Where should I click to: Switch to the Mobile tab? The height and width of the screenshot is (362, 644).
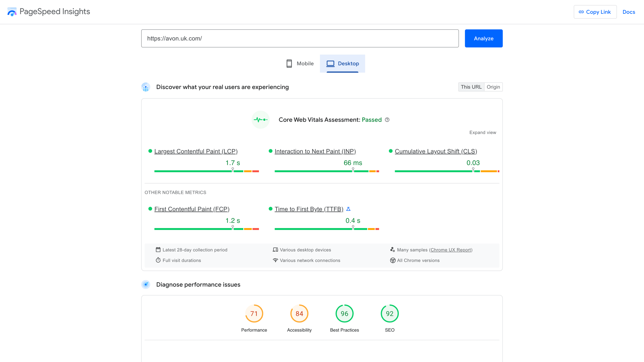click(x=300, y=63)
